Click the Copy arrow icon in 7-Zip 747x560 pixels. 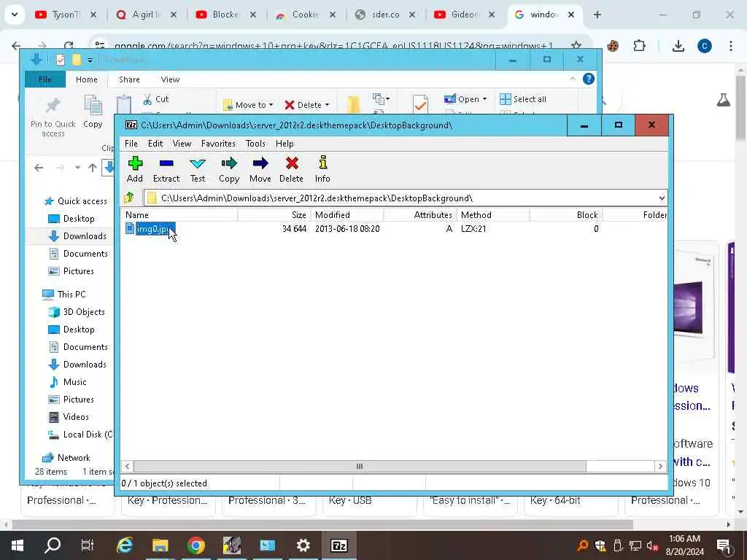click(x=229, y=164)
